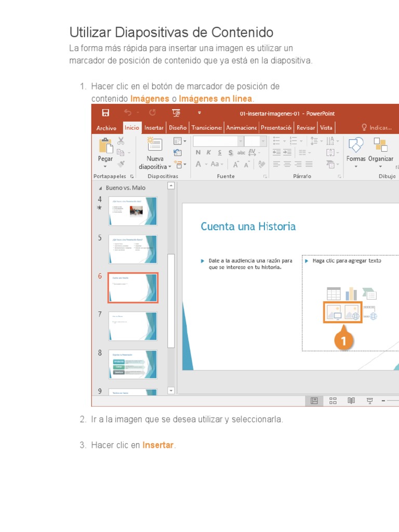The width and height of the screenshot is (399, 532).
Task: Open the font name dropdown
Action: click(240, 141)
